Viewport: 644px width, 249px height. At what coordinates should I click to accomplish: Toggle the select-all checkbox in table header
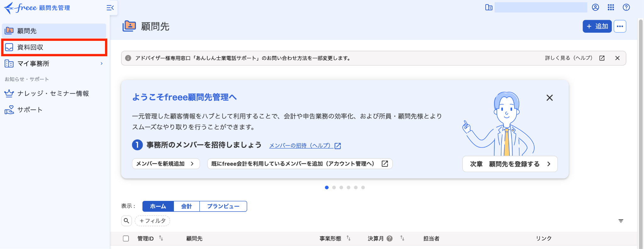pos(126,238)
